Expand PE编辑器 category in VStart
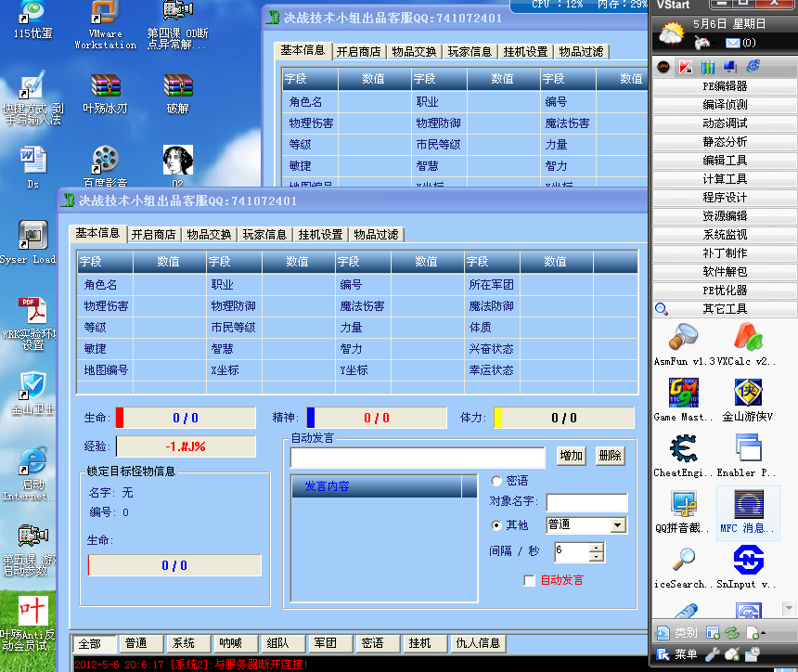The width and height of the screenshot is (798, 672). [x=724, y=86]
